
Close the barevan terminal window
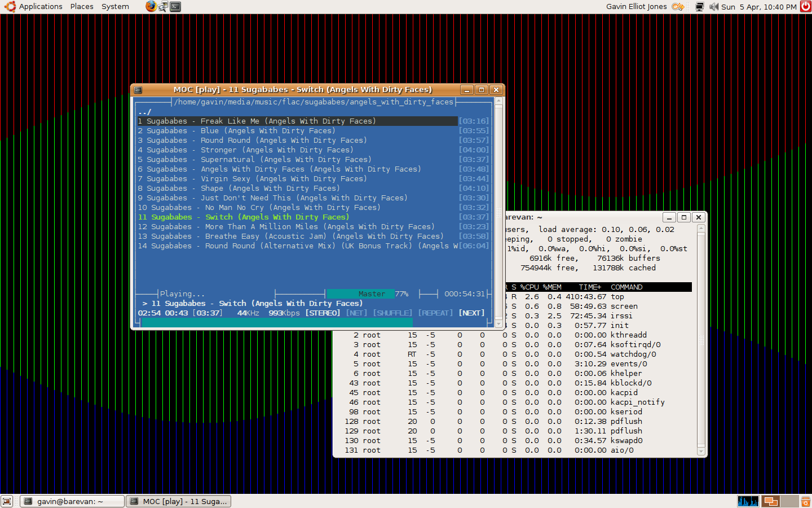pyautogui.click(x=699, y=217)
